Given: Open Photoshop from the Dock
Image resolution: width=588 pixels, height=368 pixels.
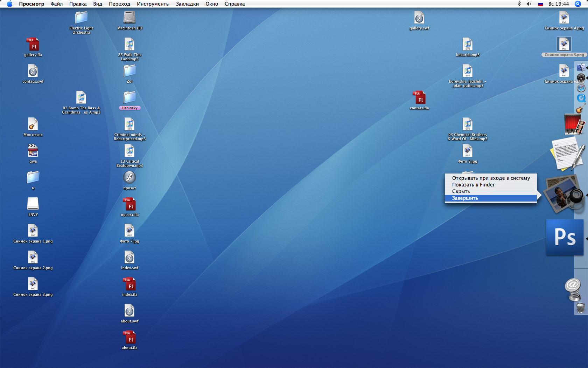Looking at the screenshot, I should tap(565, 237).
